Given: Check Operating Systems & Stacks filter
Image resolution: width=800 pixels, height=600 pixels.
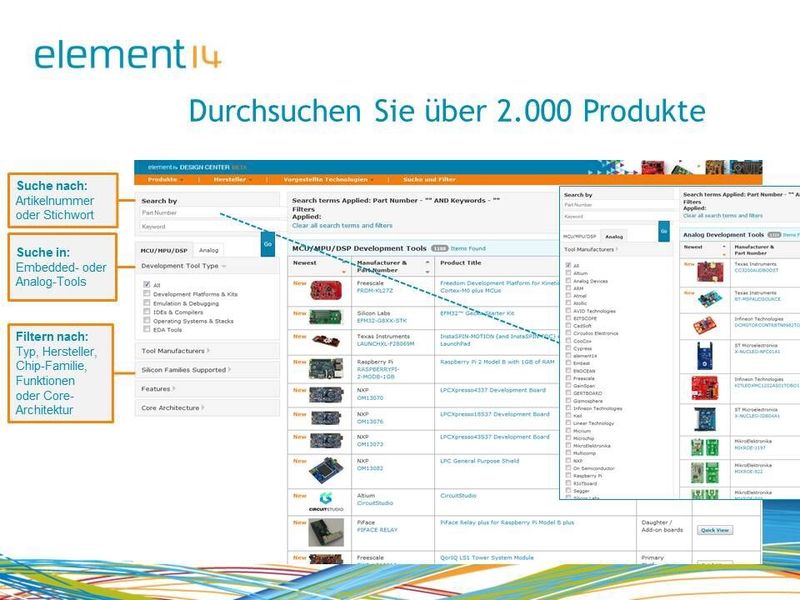Looking at the screenshot, I should tap(147, 320).
